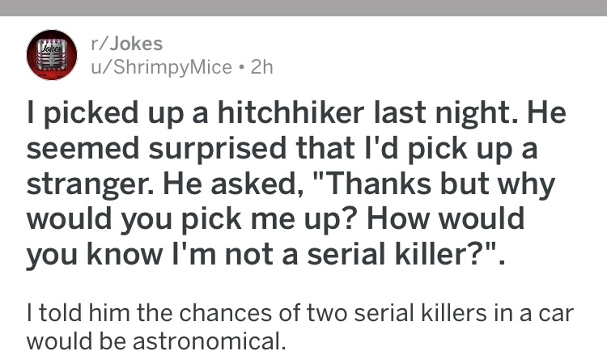Click the "Jokes" lettering inside the avatar
This screenshot has height=364, width=607.
click(52, 49)
